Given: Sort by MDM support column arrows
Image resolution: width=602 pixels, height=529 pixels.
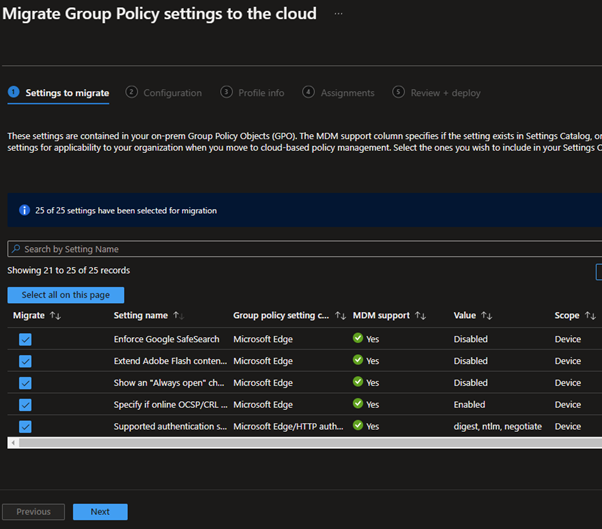Looking at the screenshot, I should [x=421, y=315].
